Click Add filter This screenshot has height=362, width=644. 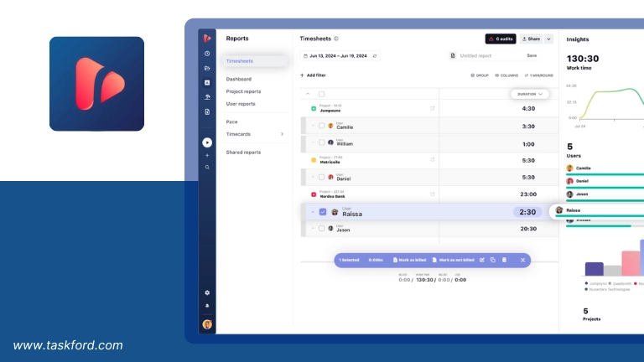[x=313, y=75]
